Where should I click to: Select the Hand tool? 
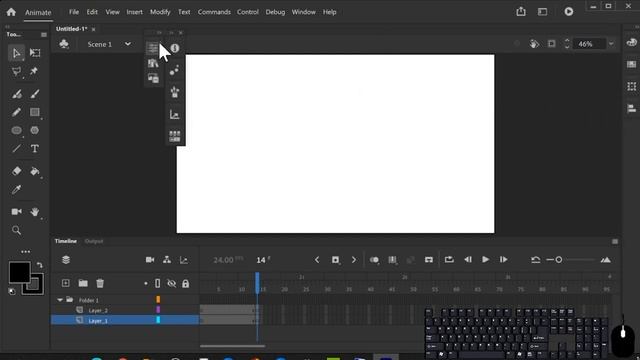point(35,211)
